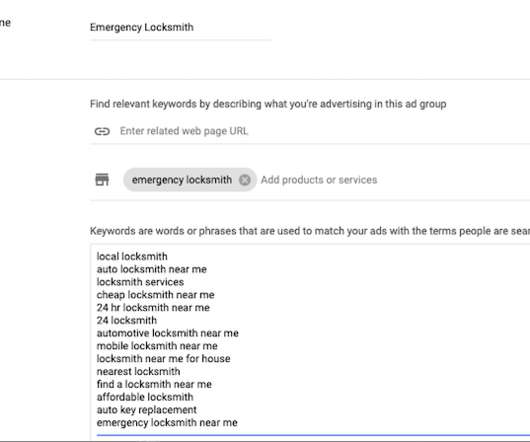This screenshot has width=530, height=442.
Task: Focus the Emergency Locksmith ad group name field
Action: [x=180, y=27]
